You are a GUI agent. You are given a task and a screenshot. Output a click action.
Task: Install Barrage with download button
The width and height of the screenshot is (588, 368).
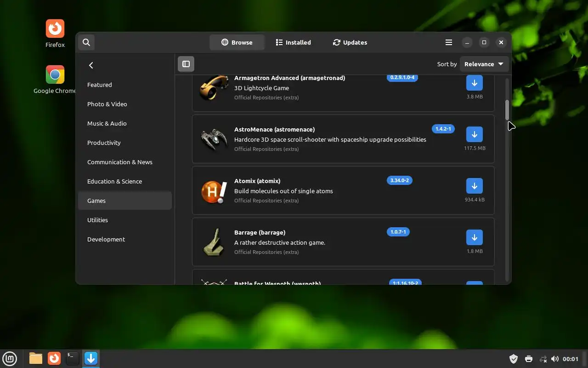click(x=475, y=237)
